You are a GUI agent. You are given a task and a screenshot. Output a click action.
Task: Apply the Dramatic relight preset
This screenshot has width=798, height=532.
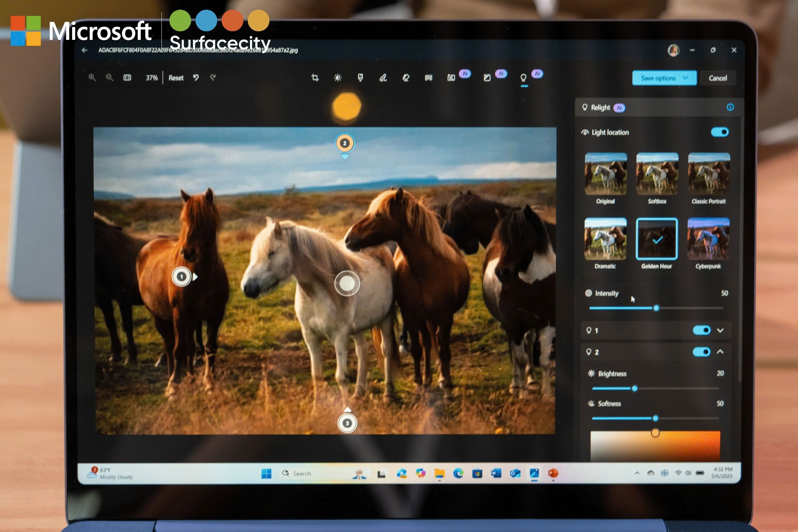pyautogui.click(x=605, y=239)
